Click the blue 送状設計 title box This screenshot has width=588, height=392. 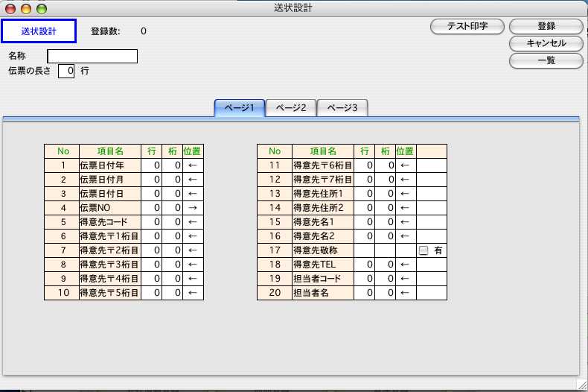tap(39, 31)
